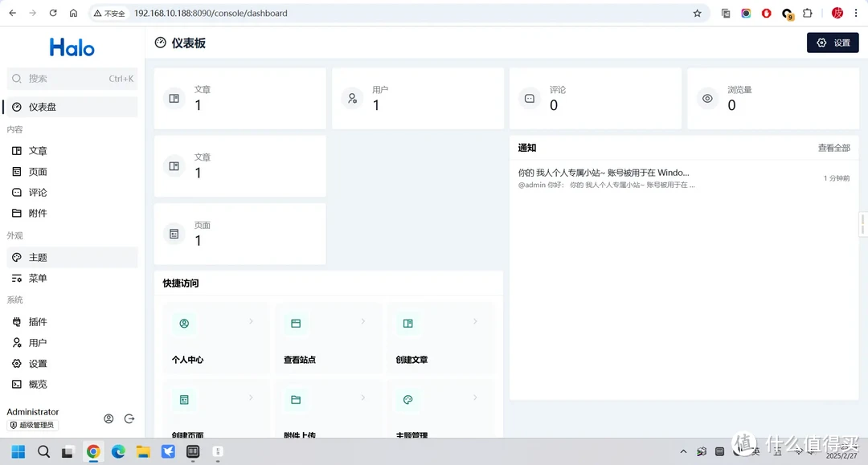Open 查看站点 using its site icon
The height and width of the screenshot is (465, 868).
[296, 323]
